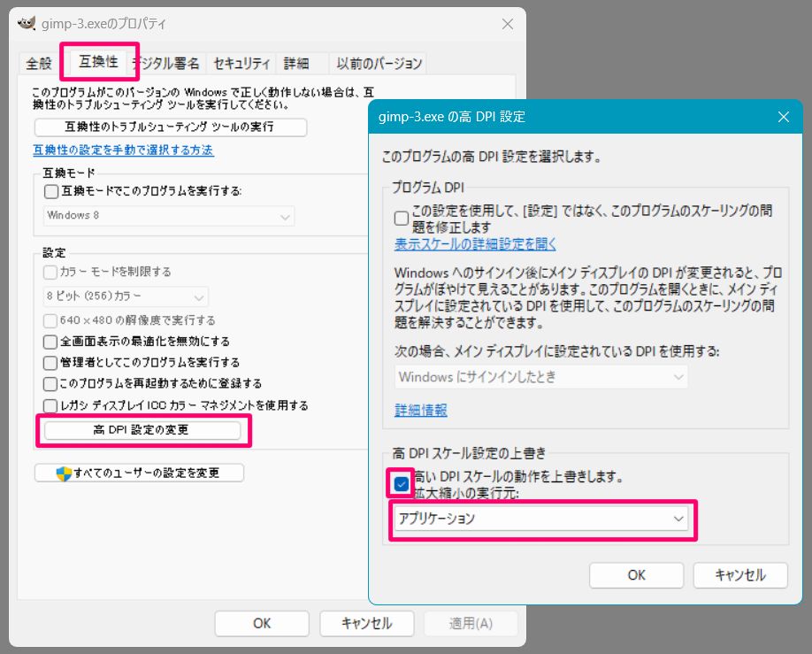
Task: Enable 管理者としてこのプログラムを実行する checkbox
Action: [x=50, y=363]
